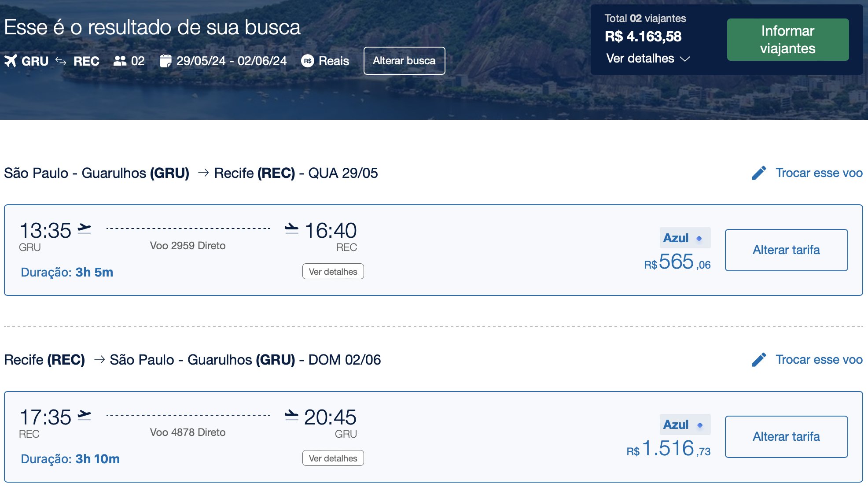Click the round-trip arrows icon between GRU and REC
This screenshot has height=487, width=868.
click(x=61, y=61)
